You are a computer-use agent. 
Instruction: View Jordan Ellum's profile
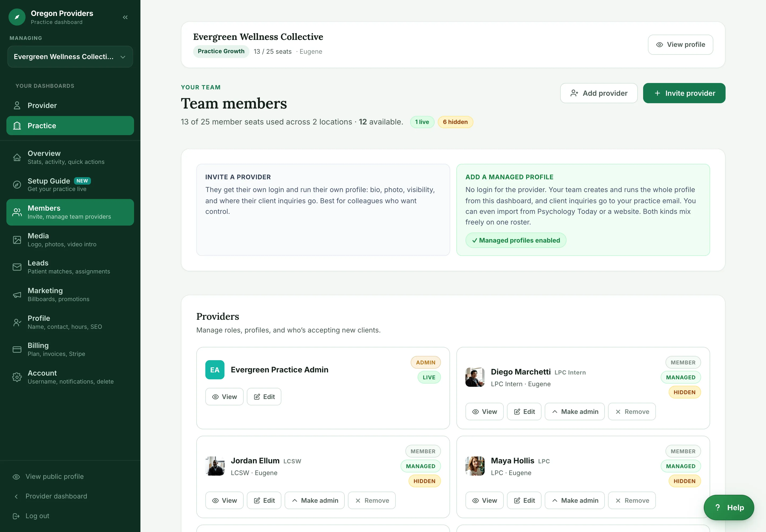(x=224, y=501)
